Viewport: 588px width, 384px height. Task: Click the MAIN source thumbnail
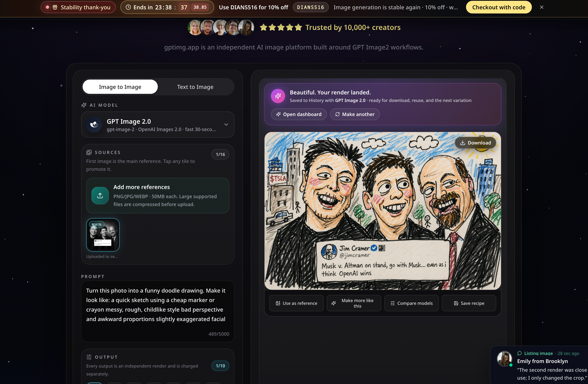[x=103, y=235]
